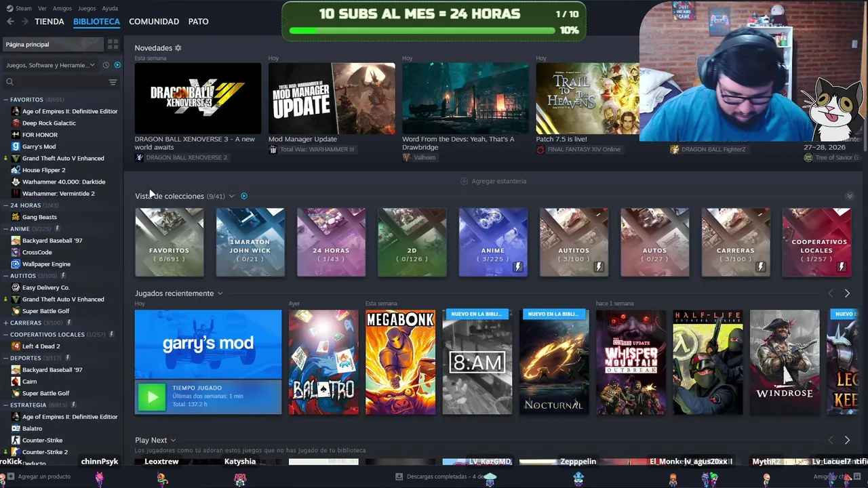Open the COOPERATIVOS LOCALES collection tile
Image resolution: width=868 pixels, height=488 pixels.
(x=816, y=243)
